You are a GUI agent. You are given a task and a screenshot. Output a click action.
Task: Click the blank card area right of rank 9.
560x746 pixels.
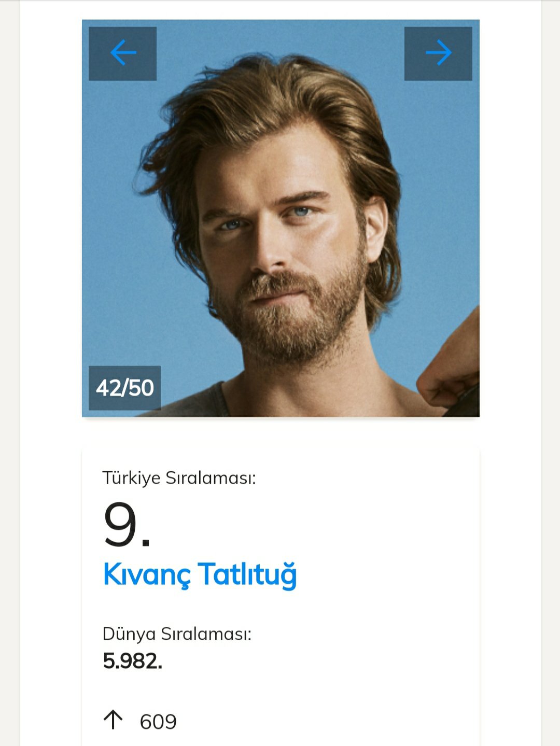tap(337, 525)
